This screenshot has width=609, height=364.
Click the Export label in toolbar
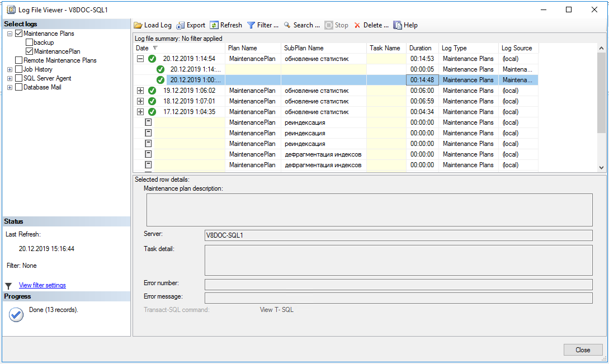click(x=196, y=25)
